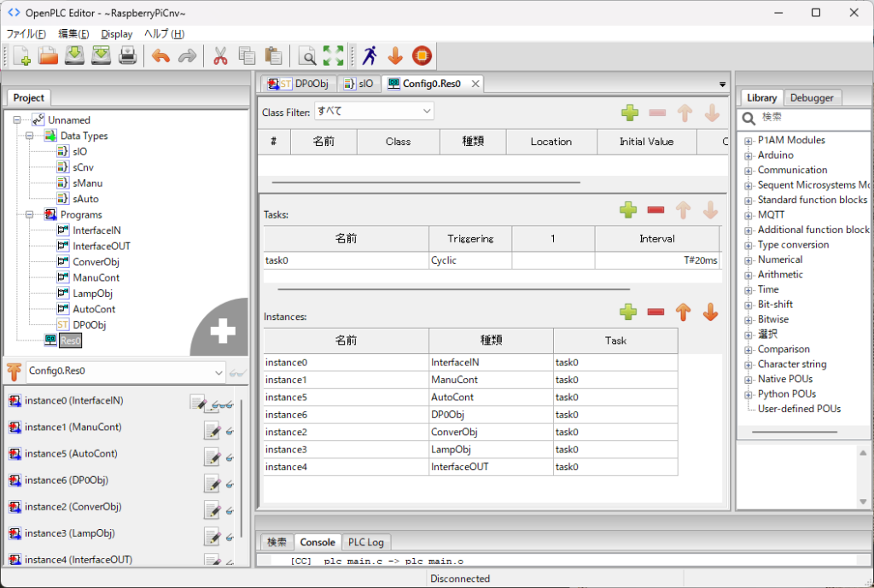
Task: Add a task with the green plus icon
Action: point(628,210)
